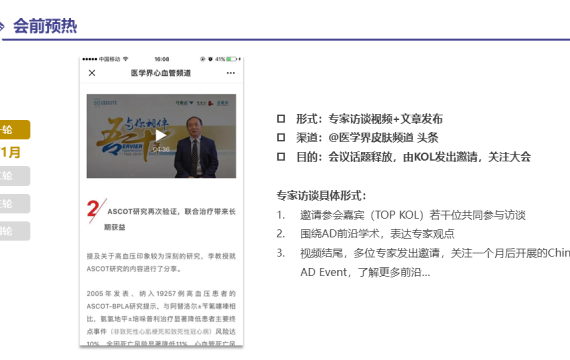Click the red number 2 section marker
Image resolution: width=570 pixels, height=360 pixels.
(93, 209)
